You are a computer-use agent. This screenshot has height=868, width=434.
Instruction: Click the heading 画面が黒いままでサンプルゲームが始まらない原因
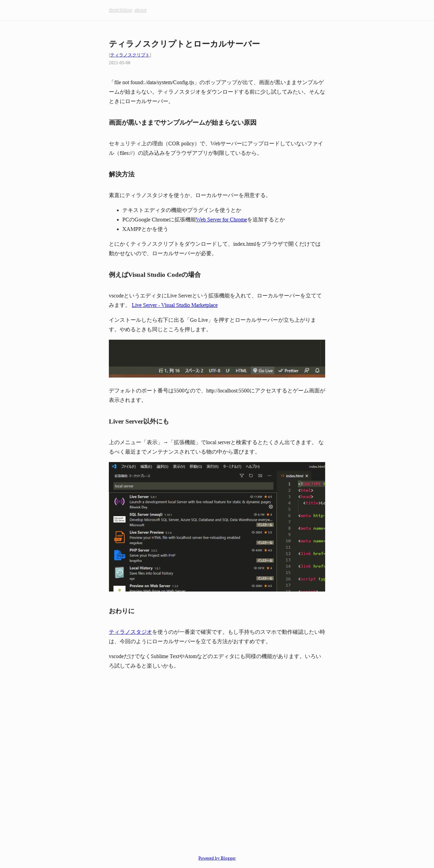point(183,123)
